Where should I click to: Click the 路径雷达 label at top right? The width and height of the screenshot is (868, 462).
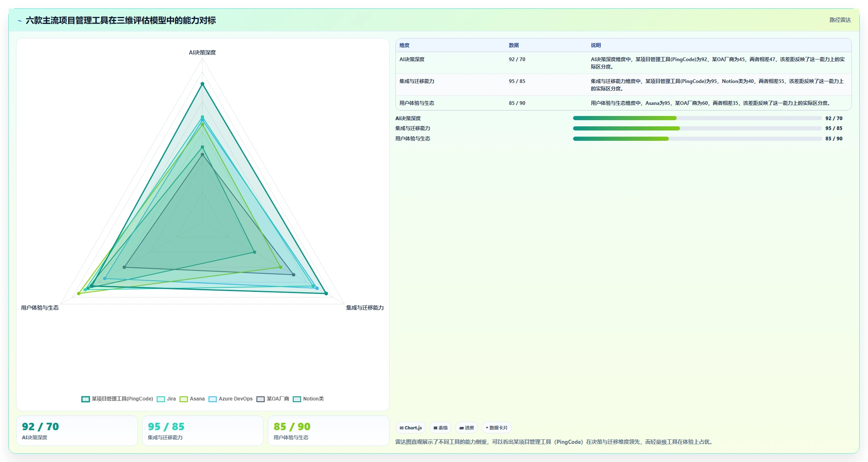[840, 20]
